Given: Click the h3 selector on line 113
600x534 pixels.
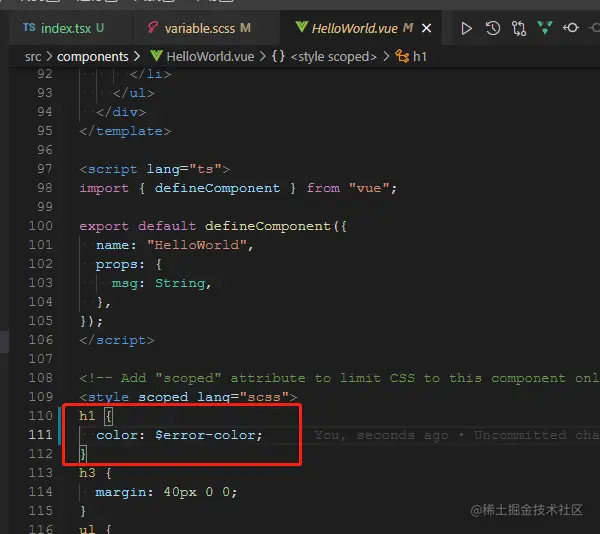Looking at the screenshot, I should [87, 473].
